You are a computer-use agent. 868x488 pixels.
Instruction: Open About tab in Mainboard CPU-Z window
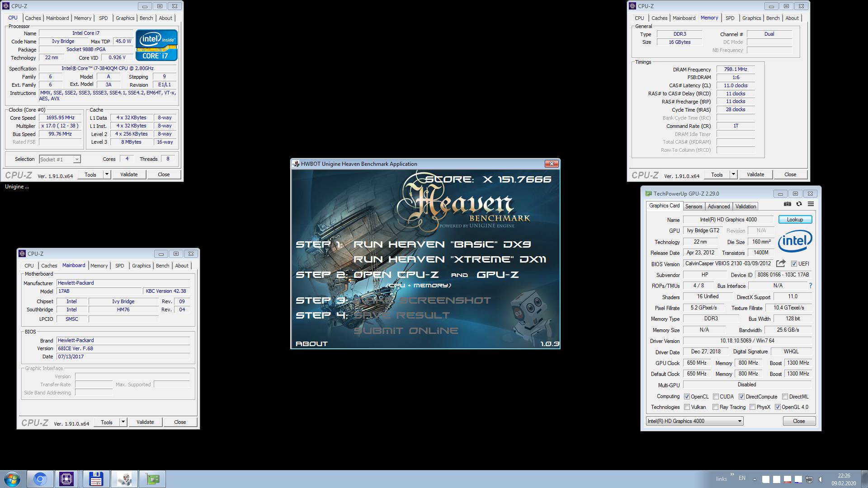coord(182,266)
